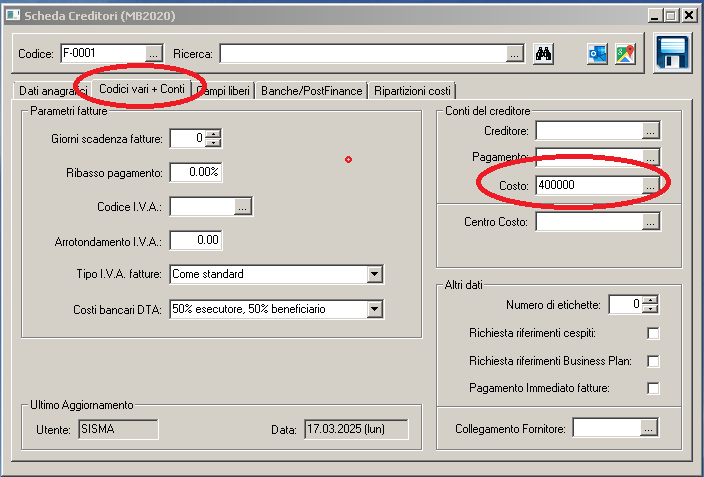Click Creditore account browse button
The width and height of the screenshot is (704, 477).
pos(650,130)
